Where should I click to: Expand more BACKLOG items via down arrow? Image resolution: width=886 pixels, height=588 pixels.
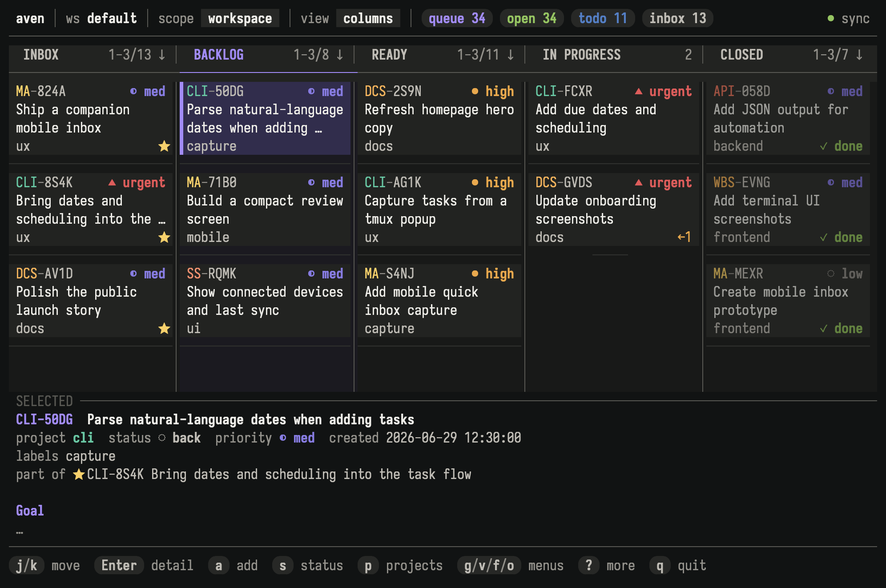point(340,55)
